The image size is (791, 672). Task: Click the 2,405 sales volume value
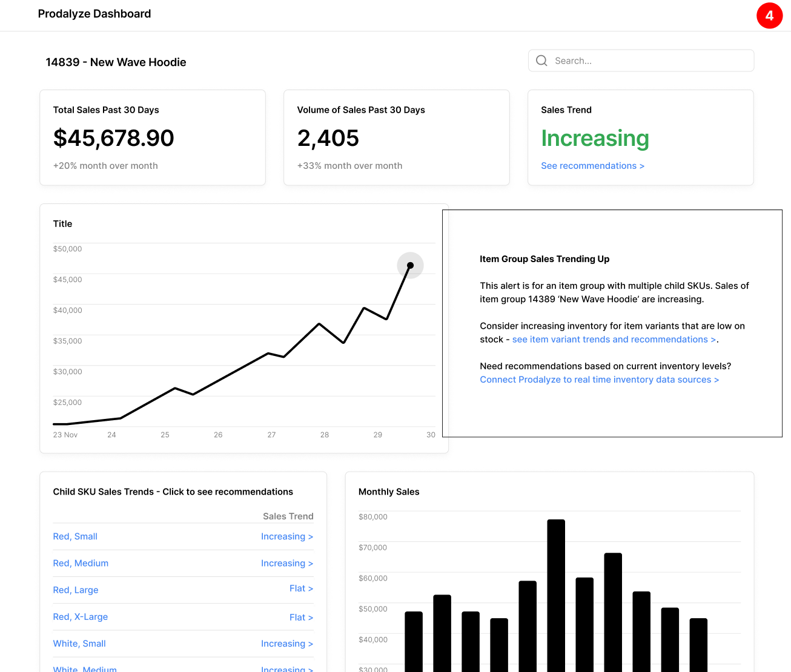point(328,138)
